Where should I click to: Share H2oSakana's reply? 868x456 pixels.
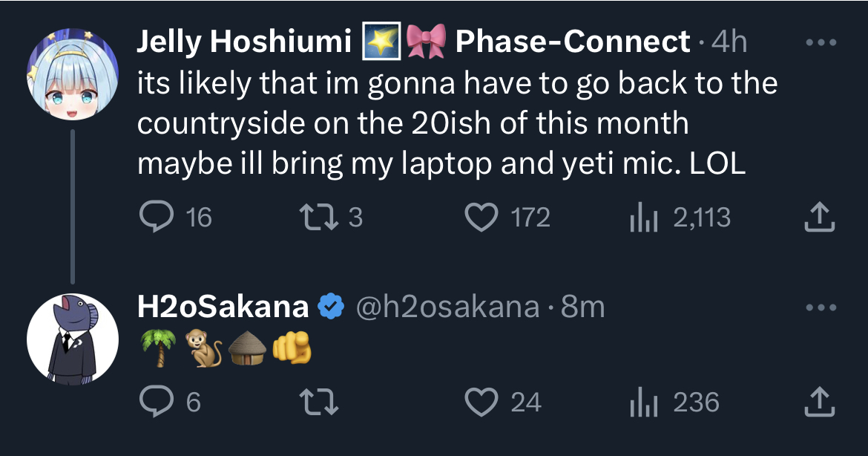(x=819, y=402)
